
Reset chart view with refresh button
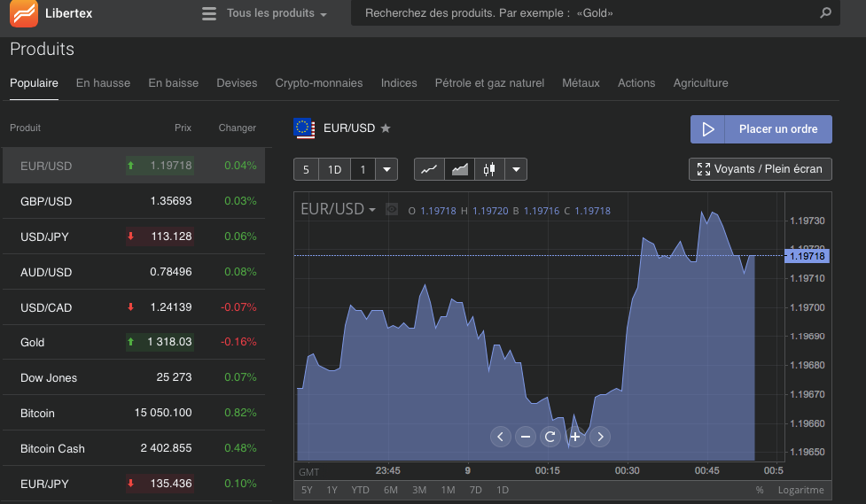[x=550, y=437]
